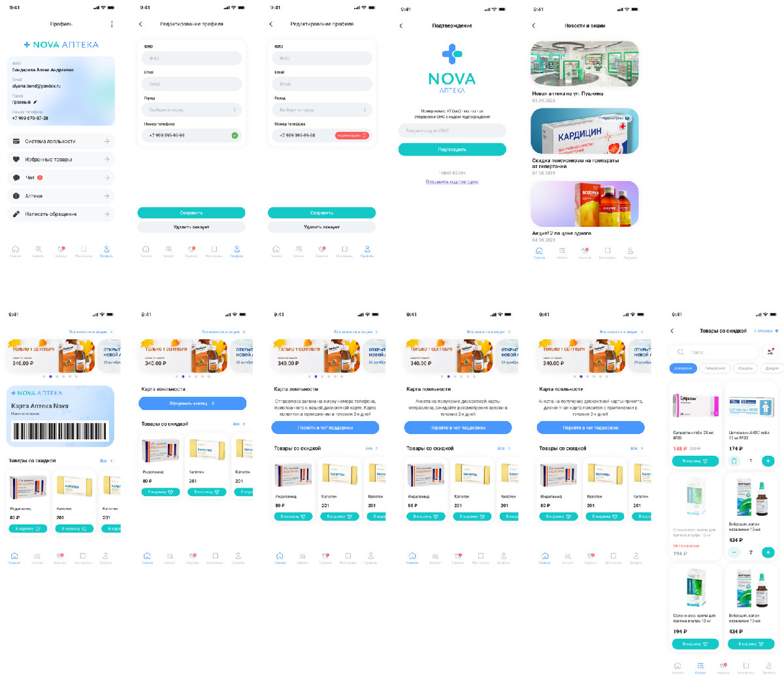Click the speech bubble icon of Чат
The image size is (784, 678).
[x=16, y=178]
